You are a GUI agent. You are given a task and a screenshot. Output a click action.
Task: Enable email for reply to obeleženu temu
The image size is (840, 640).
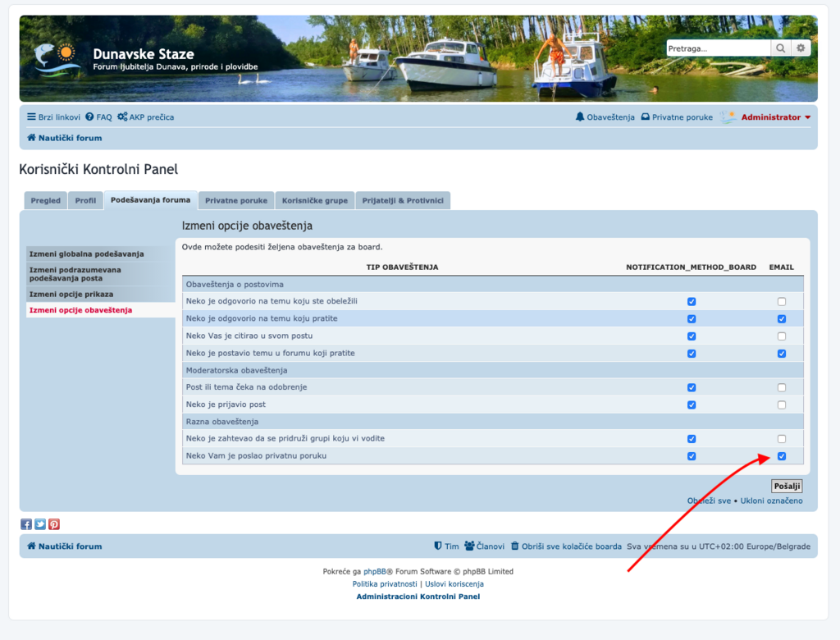tap(782, 302)
